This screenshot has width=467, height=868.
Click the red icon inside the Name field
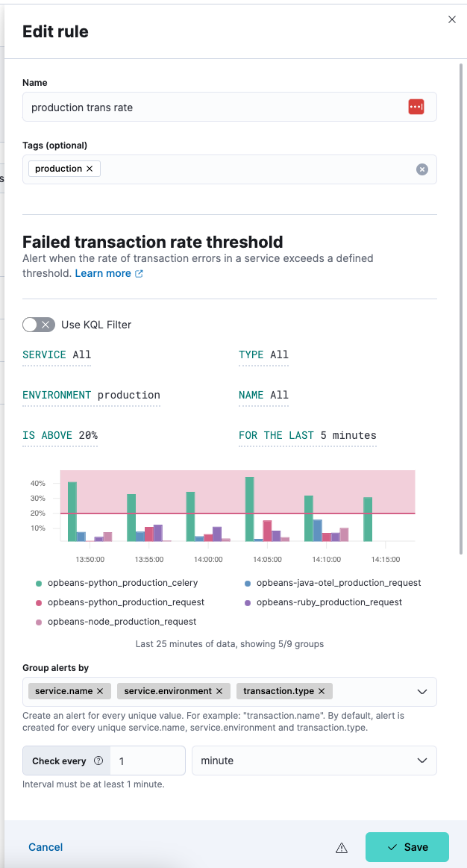(x=416, y=107)
